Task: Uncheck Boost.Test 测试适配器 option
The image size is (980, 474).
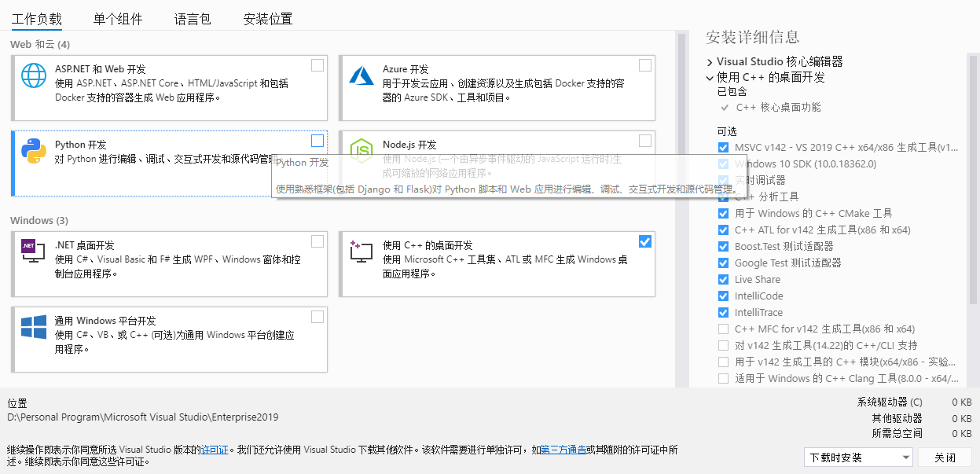Action: click(x=723, y=246)
